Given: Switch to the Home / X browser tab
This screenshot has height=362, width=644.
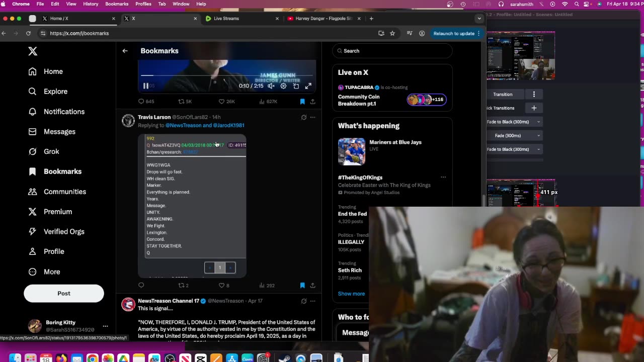Looking at the screenshot, I should pos(78,19).
